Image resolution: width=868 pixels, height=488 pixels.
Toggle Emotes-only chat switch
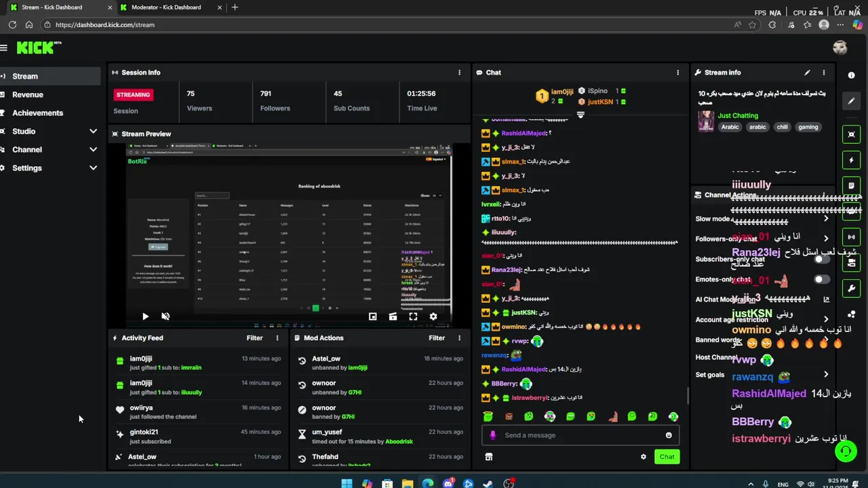click(822, 279)
